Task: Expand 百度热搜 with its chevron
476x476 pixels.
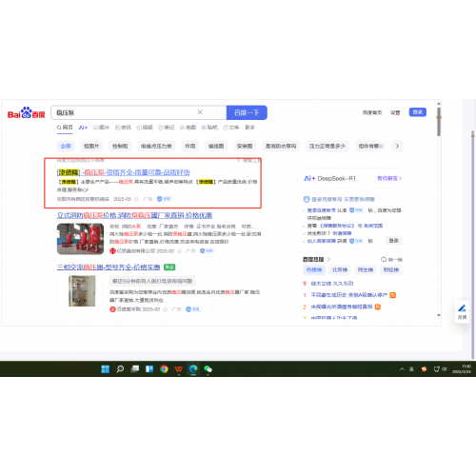Action: (x=328, y=259)
